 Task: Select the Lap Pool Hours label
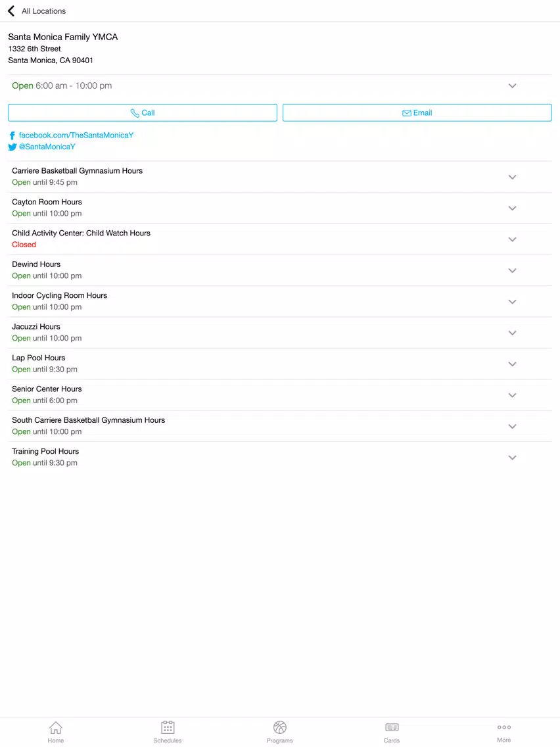[39, 358]
